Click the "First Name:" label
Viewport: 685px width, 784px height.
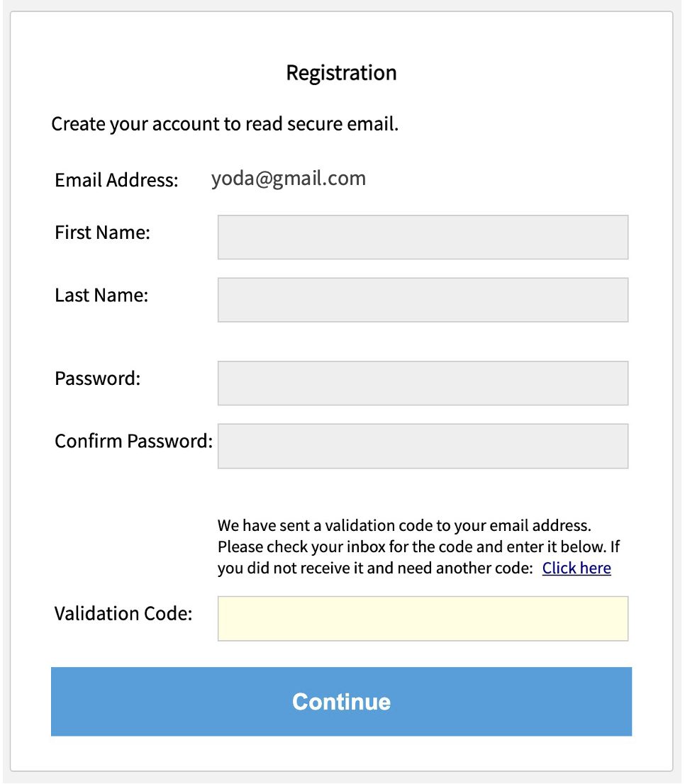(x=102, y=233)
